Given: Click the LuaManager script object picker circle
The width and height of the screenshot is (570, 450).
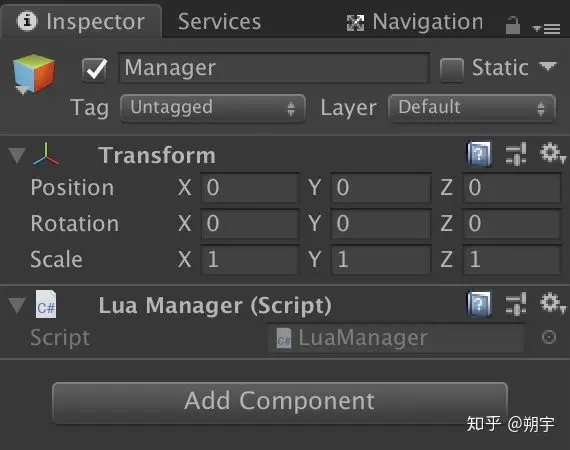Looking at the screenshot, I should (549, 337).
